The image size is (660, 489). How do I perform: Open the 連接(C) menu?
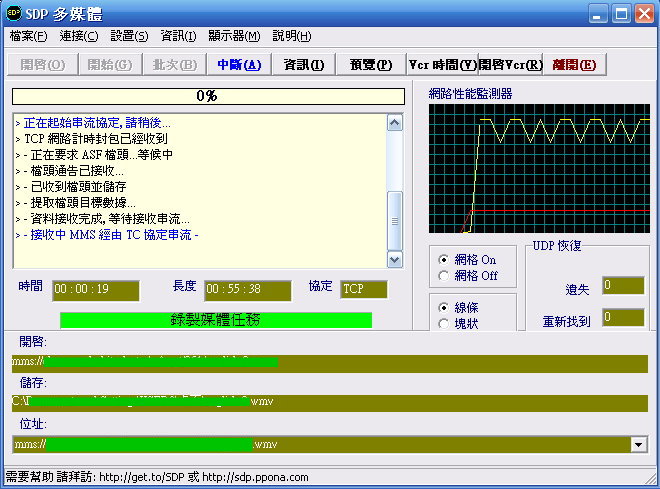coord(79,36)
